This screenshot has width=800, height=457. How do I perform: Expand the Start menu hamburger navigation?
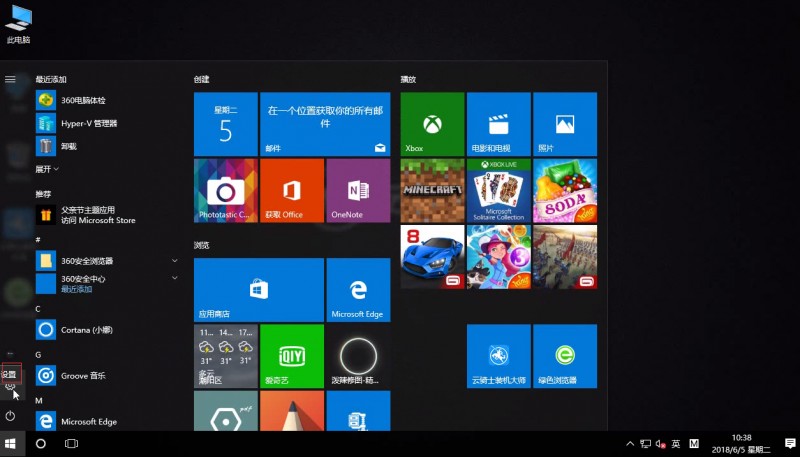(x=10, y=79)
